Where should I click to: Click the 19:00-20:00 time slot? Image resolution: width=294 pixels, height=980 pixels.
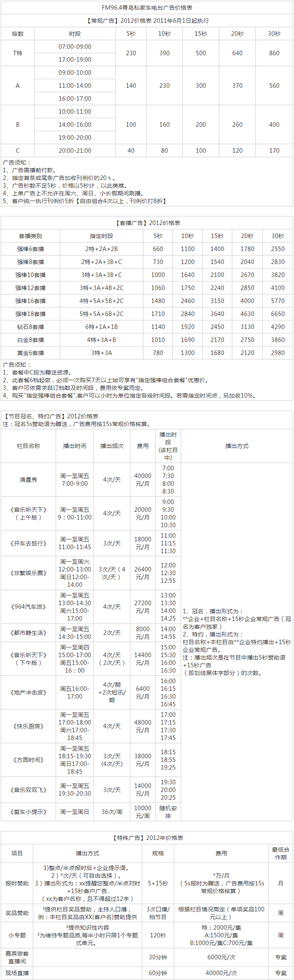[x=75, y=138]
